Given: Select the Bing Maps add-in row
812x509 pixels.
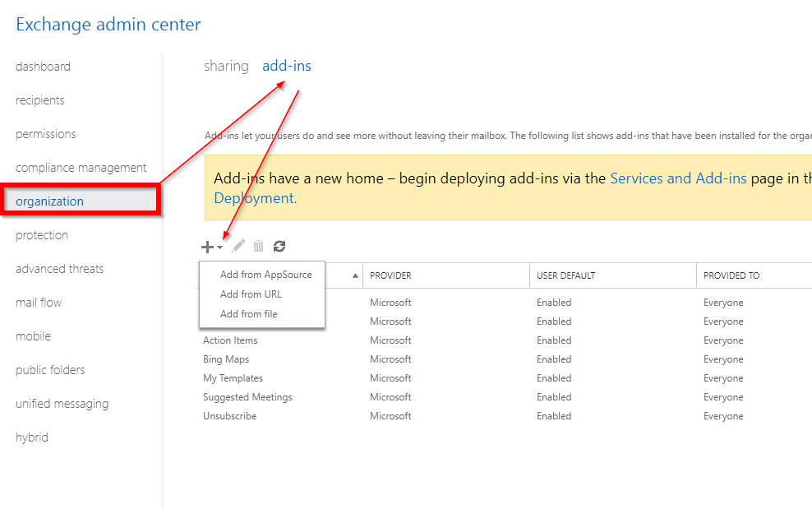Looking at the screenshot, I should (x=226, y=359).
